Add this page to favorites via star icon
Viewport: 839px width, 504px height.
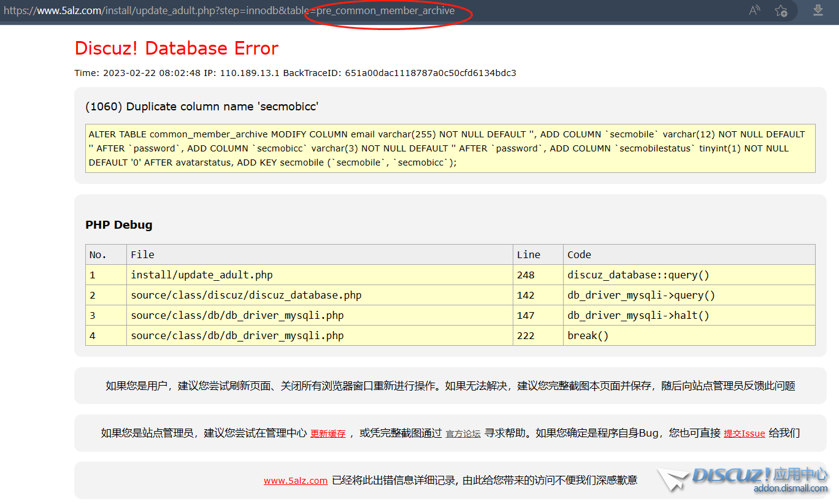(x=781, y=10)
